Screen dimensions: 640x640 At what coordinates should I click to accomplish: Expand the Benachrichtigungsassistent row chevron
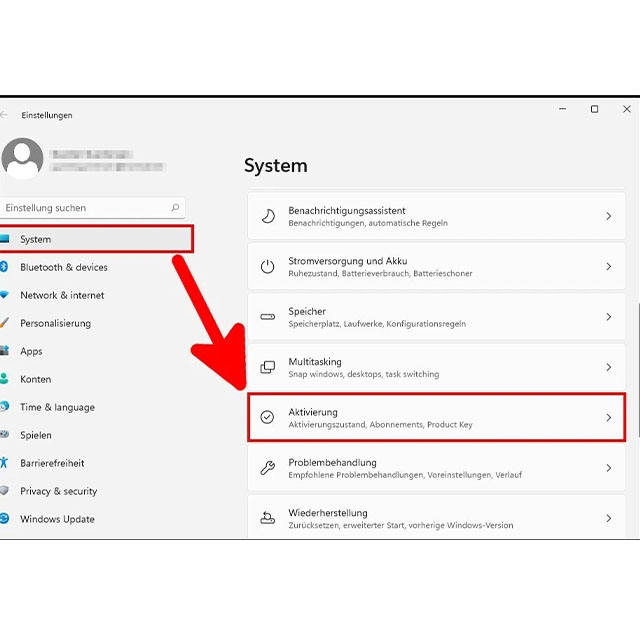[x=609, y=216]
